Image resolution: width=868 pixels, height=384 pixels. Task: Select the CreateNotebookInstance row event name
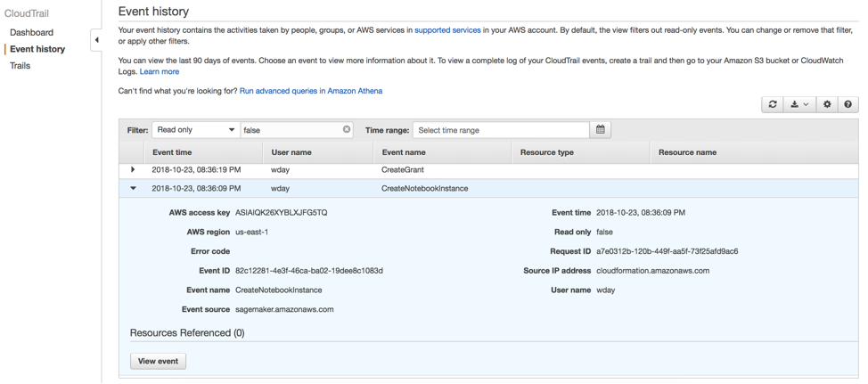coord(424,189)
